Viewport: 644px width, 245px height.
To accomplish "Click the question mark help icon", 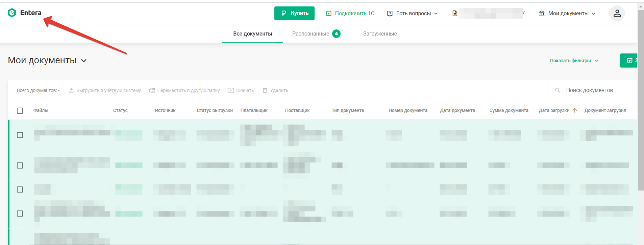I will coord(390,14).
